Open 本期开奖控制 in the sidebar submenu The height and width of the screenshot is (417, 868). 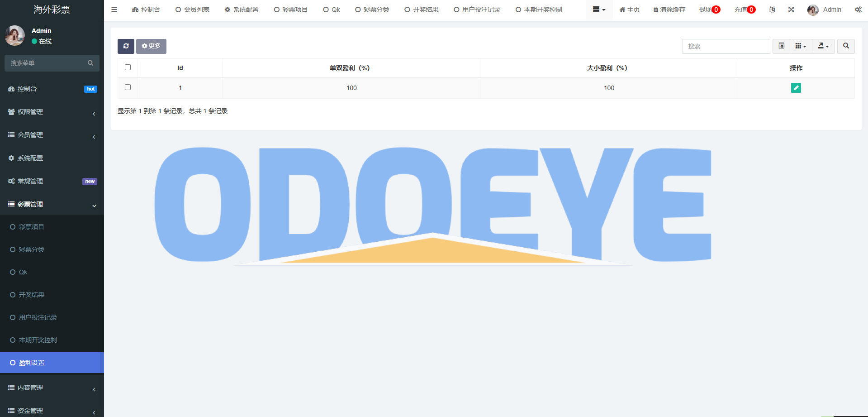click(x=52, y=340)
